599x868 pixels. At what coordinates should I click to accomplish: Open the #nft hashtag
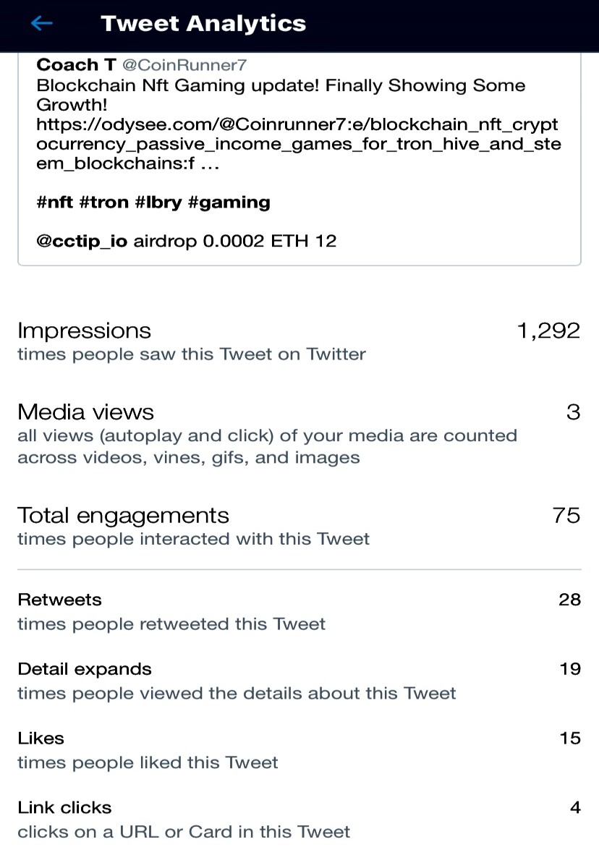click(54, 203)
